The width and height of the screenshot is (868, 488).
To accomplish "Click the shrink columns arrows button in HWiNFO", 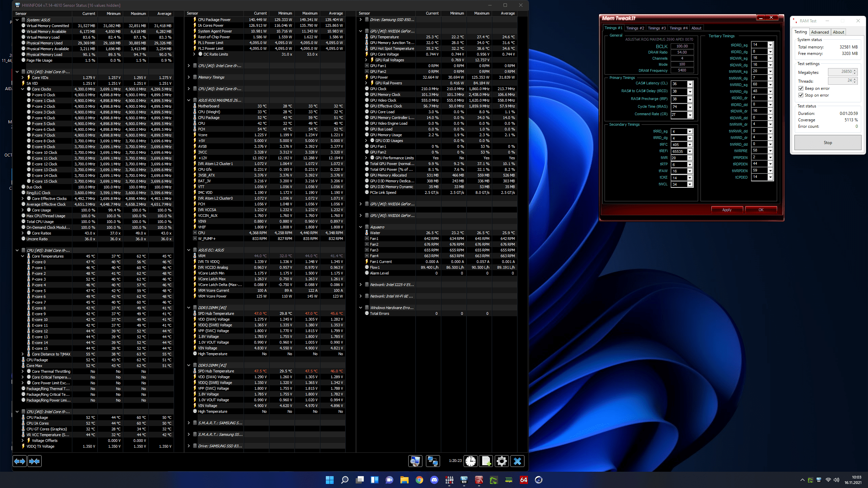I will click(34, 461).
